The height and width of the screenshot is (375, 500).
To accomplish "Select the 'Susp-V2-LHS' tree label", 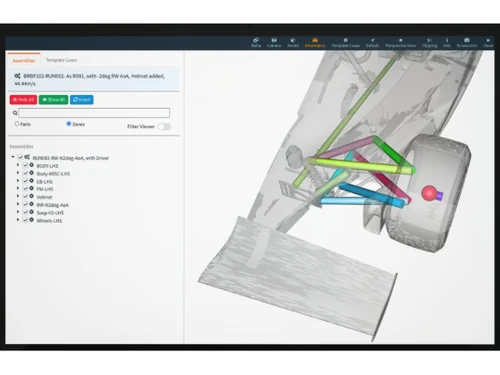I will pyautogui.click(x=50, y=213).
